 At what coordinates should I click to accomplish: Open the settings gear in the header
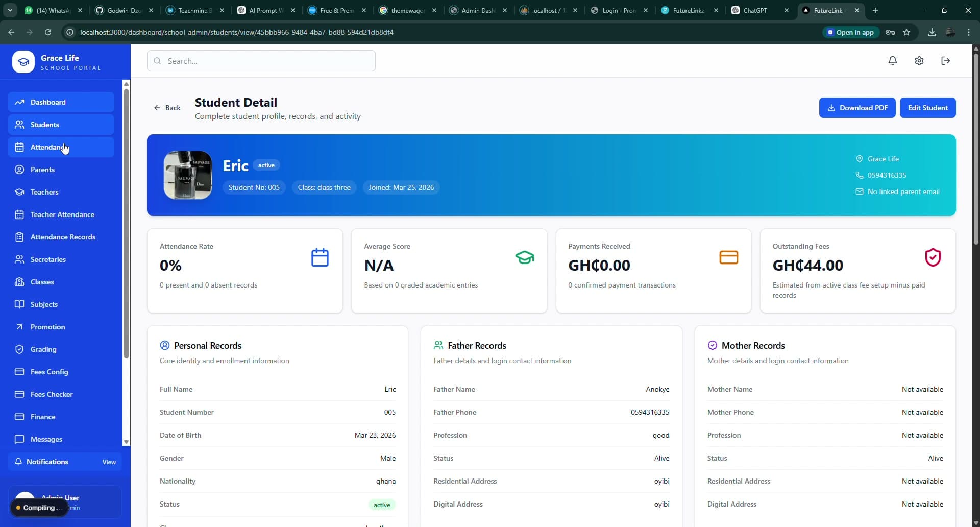919,61
